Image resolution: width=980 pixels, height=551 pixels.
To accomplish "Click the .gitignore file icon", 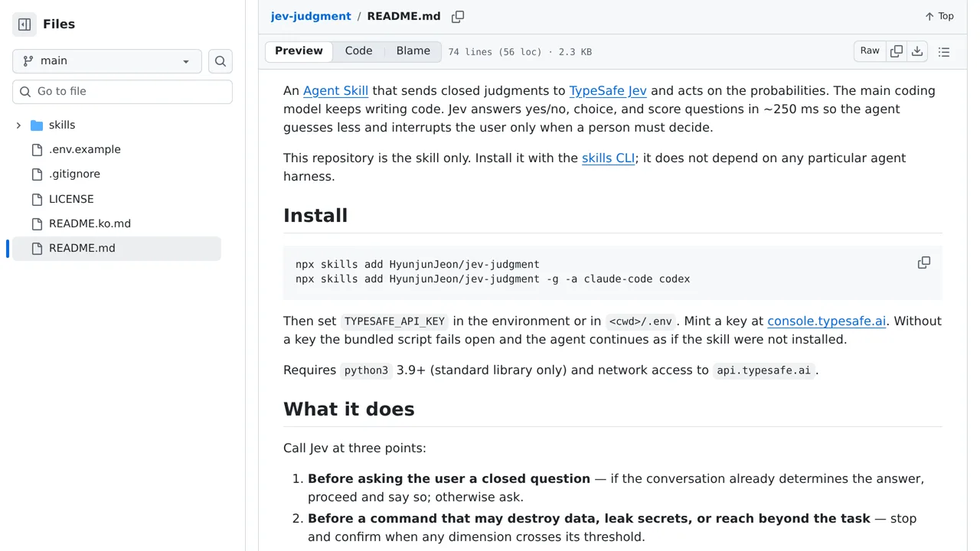I will [37, 174].
